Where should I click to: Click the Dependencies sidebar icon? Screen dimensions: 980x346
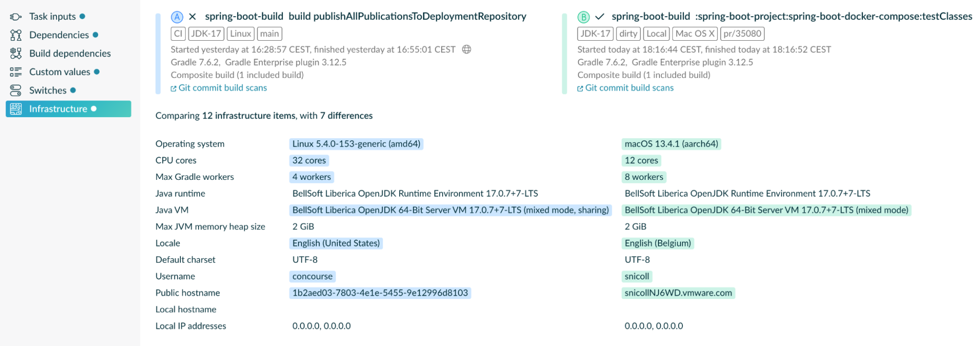[16, 35]
